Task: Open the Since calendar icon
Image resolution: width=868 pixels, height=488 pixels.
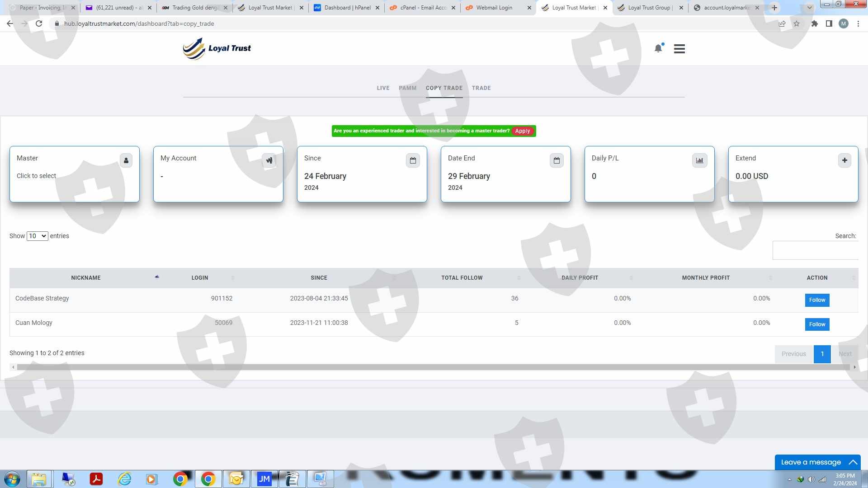Action: [x=413, y=160]
